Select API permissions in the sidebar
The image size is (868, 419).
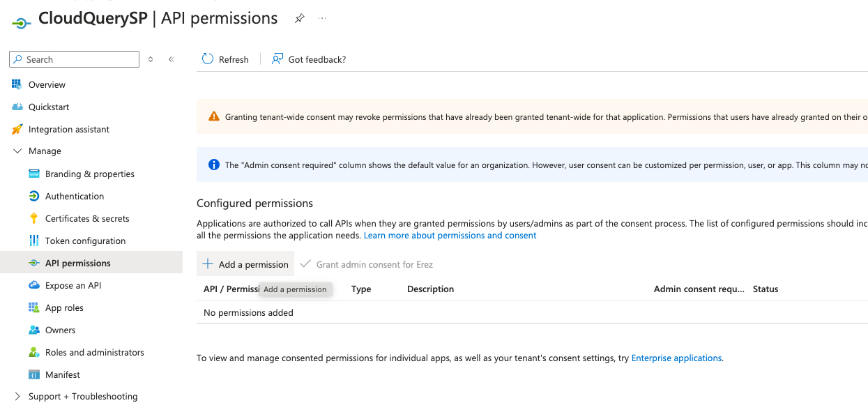coord(91,263)
